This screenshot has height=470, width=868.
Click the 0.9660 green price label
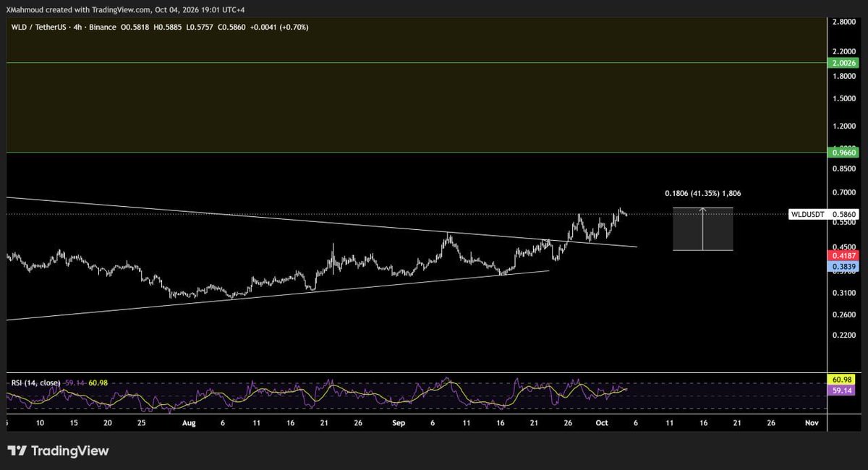click(843, 153)
